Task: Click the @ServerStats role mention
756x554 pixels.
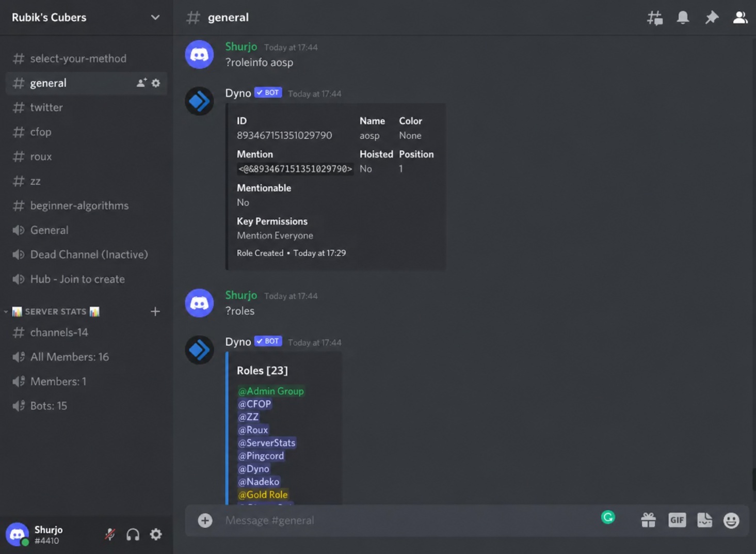Action: tap(267, 443)
